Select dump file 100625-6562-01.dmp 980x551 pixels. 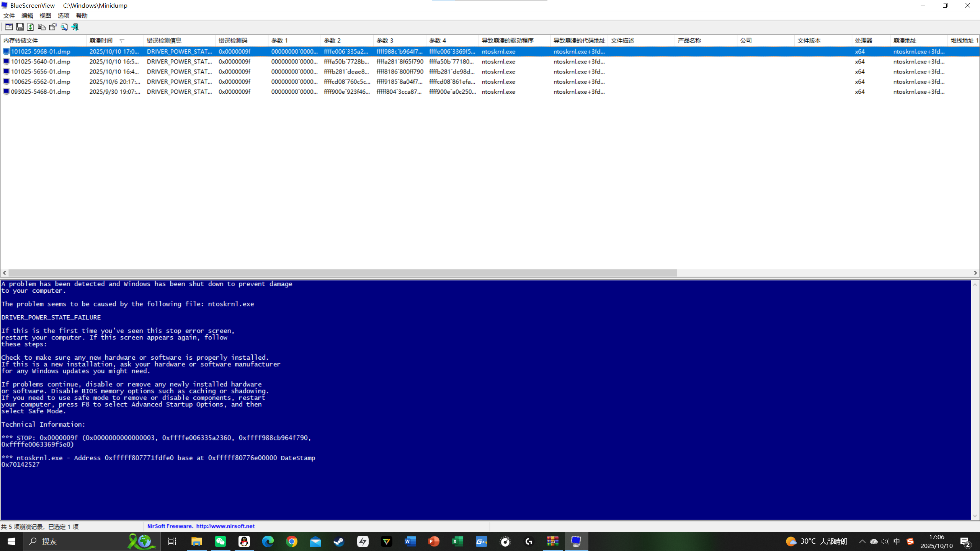click(x=41, y=82)
